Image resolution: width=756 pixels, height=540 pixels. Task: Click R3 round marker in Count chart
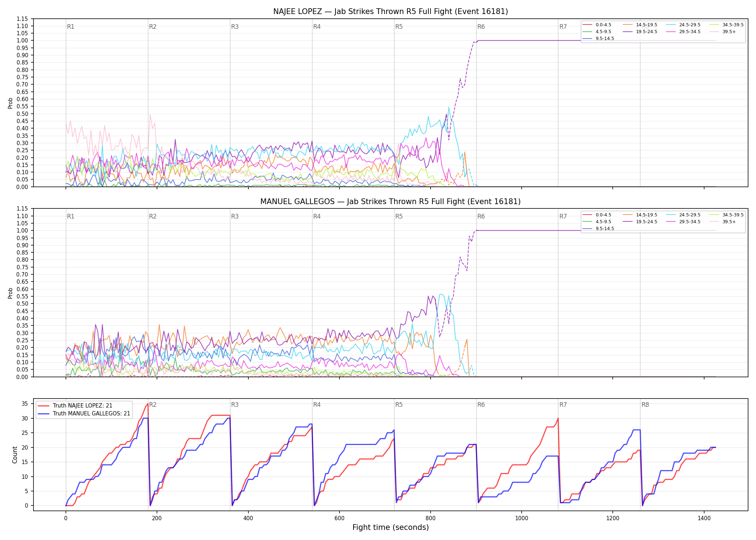(235, 405)
